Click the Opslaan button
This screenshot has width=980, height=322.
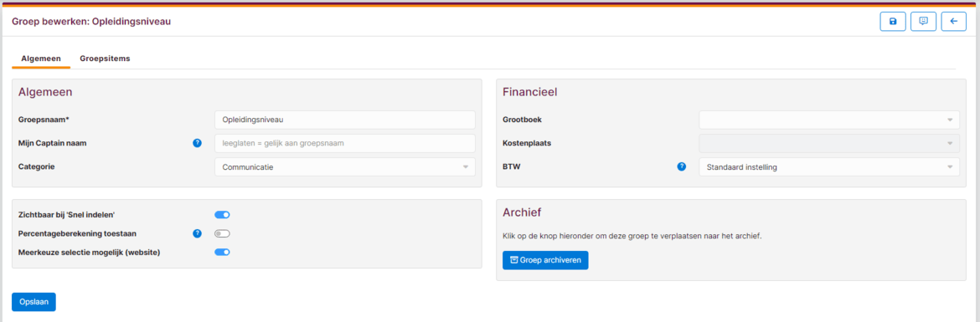(34, 302)
